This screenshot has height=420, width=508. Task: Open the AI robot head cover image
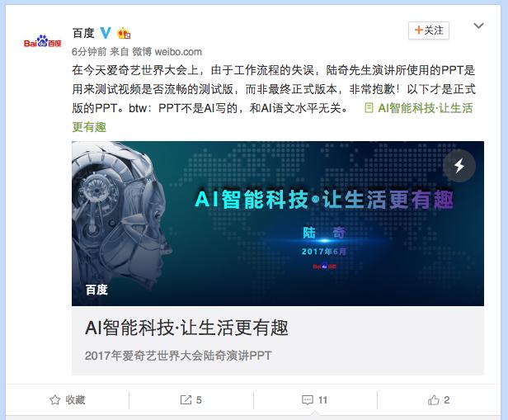278,224
